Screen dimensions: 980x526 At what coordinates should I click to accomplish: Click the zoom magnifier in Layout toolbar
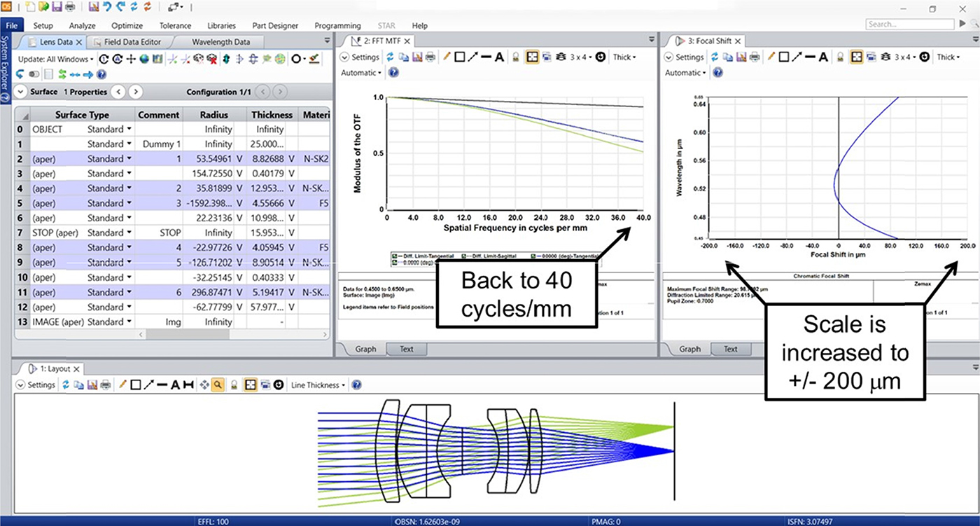[x=218, y=385]
